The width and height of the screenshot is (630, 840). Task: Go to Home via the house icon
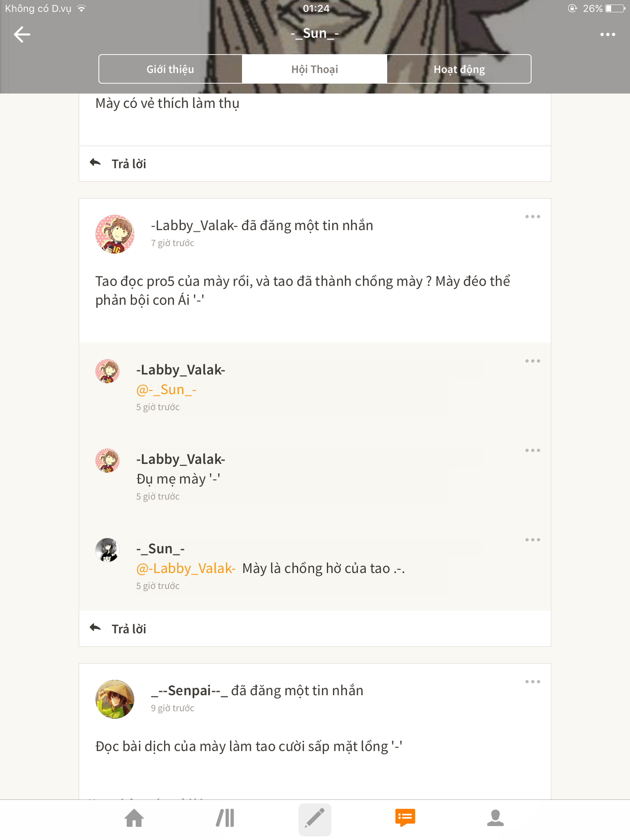pyautogui.click(x=134, y=818)
